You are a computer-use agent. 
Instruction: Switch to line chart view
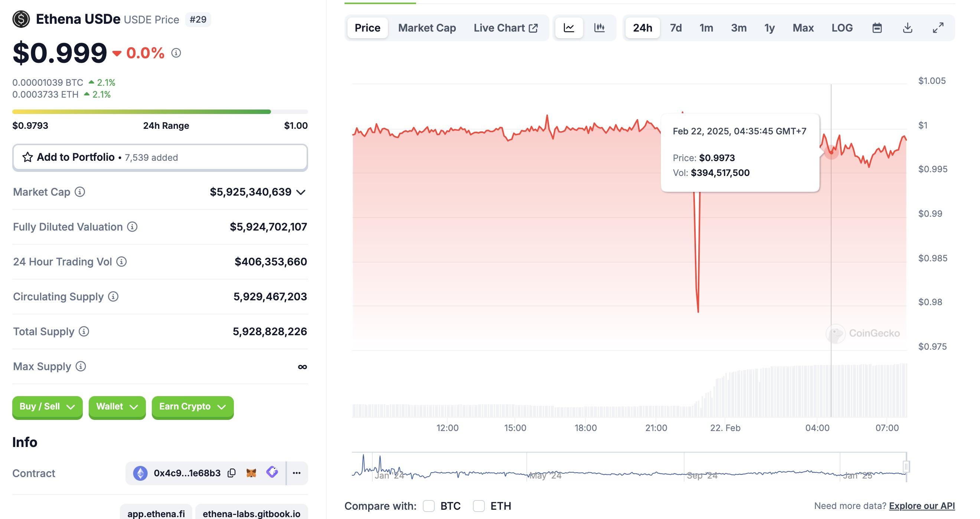(569, 28)
